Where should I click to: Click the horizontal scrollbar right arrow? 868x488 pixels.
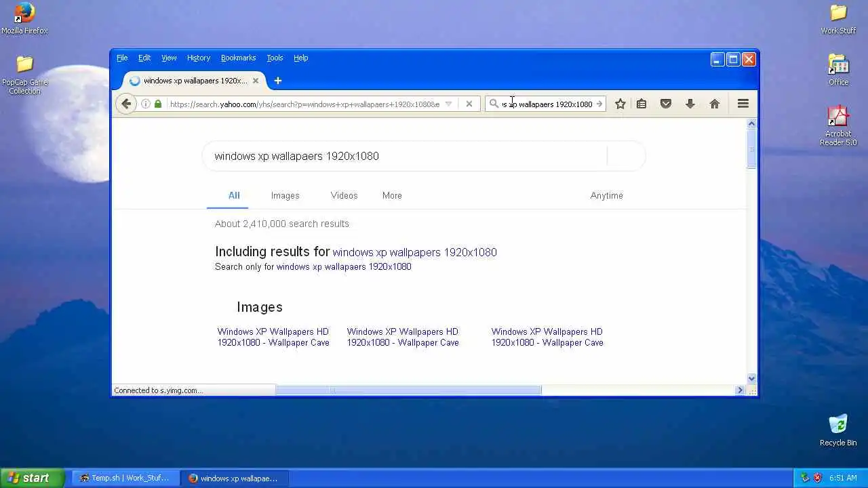[740, 390]
